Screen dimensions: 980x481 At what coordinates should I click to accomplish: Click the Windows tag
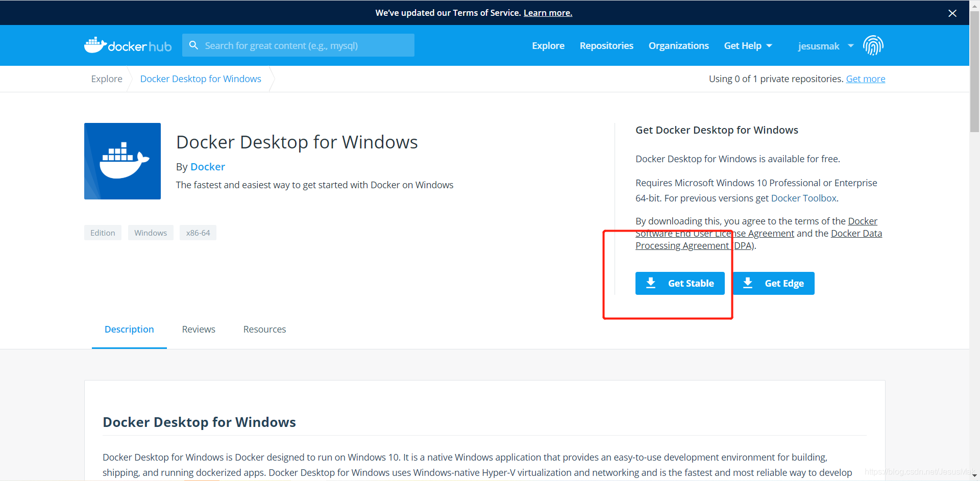[x=151, y=233]
